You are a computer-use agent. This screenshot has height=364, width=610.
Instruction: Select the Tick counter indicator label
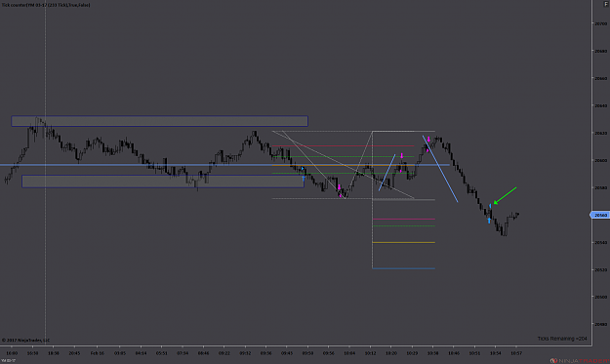point(46,5)
